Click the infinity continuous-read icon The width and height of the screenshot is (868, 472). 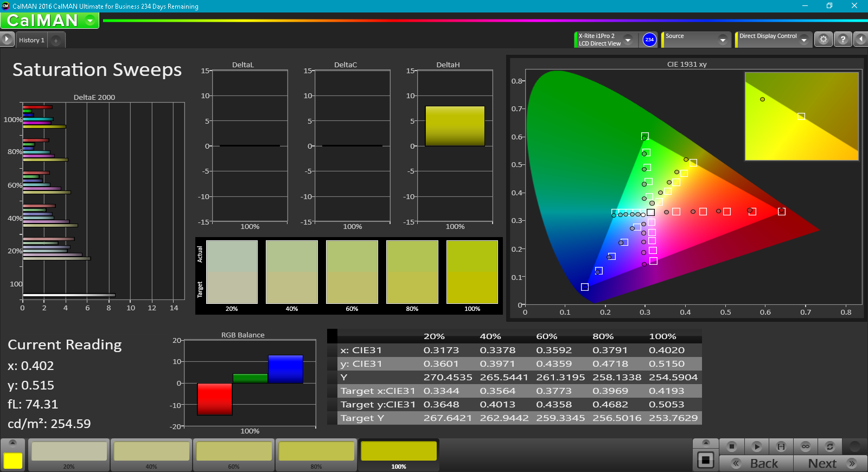point(806,447)
